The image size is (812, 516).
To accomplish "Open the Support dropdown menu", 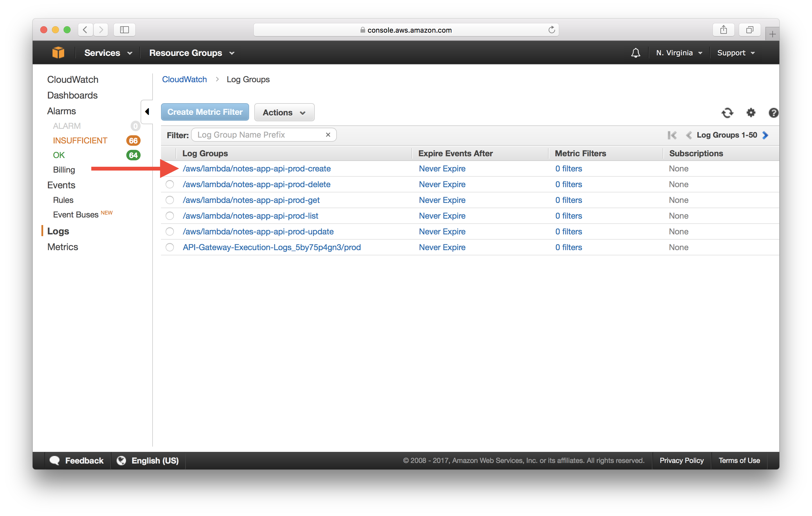I will (736, 53).
